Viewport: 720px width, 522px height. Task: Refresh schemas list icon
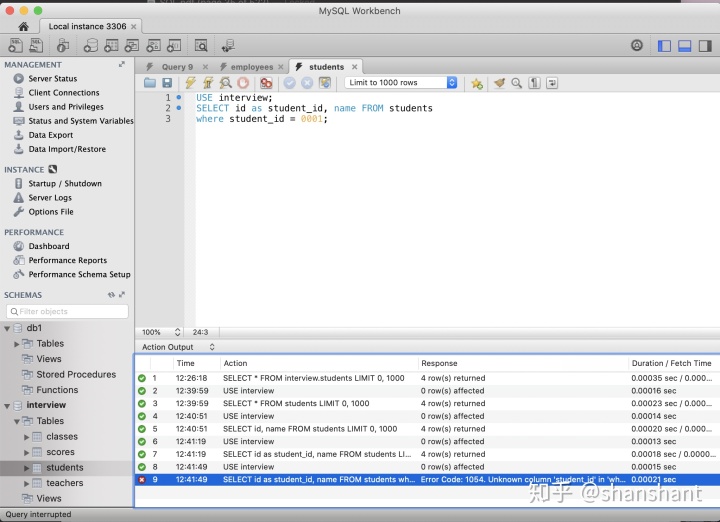(111, 295)
